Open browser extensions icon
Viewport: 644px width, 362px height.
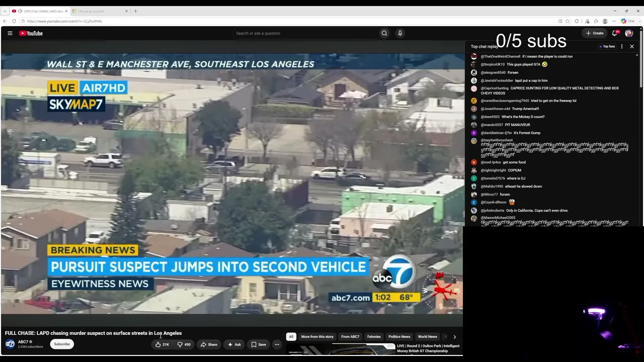tap(577, 21)
